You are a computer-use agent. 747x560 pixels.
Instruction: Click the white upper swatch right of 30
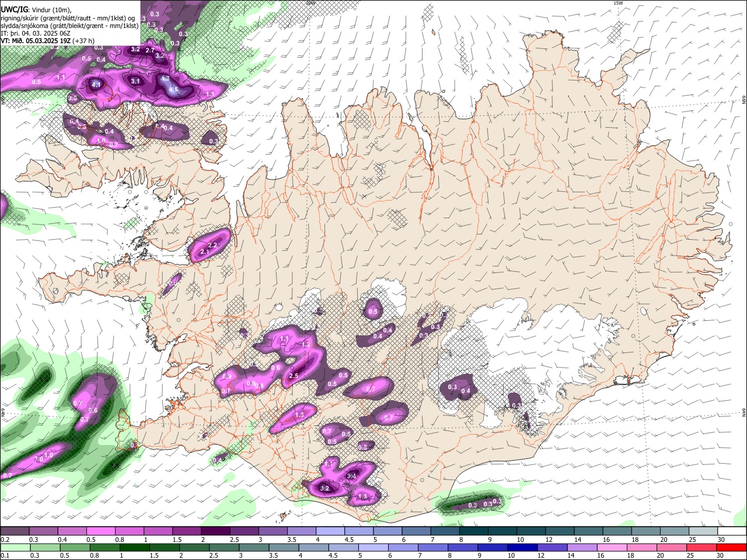point(732,531)
